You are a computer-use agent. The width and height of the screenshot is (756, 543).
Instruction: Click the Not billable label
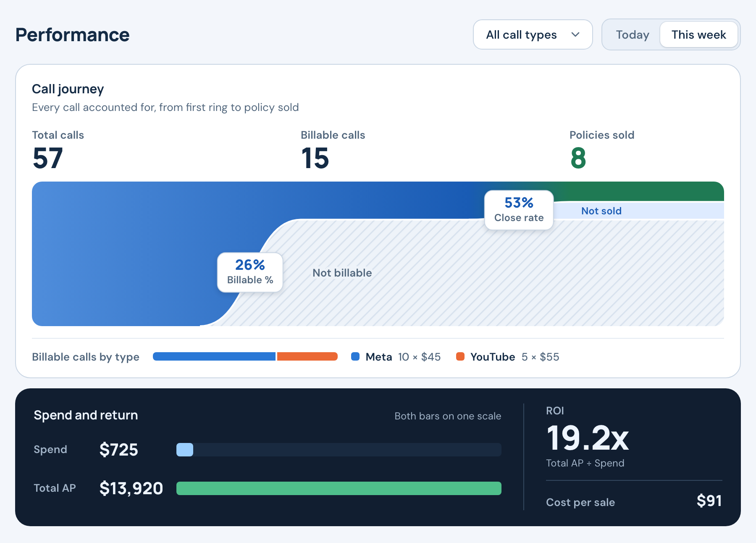[x=342, y=273]
